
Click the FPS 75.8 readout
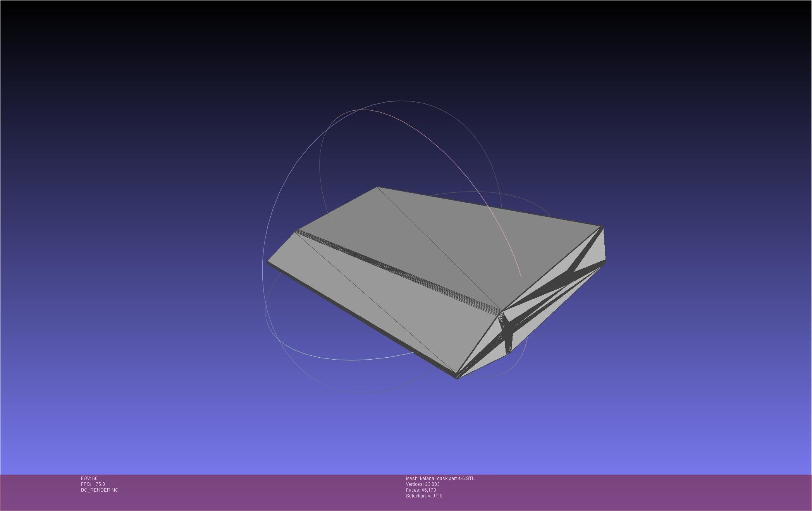(x=93, y=484)
